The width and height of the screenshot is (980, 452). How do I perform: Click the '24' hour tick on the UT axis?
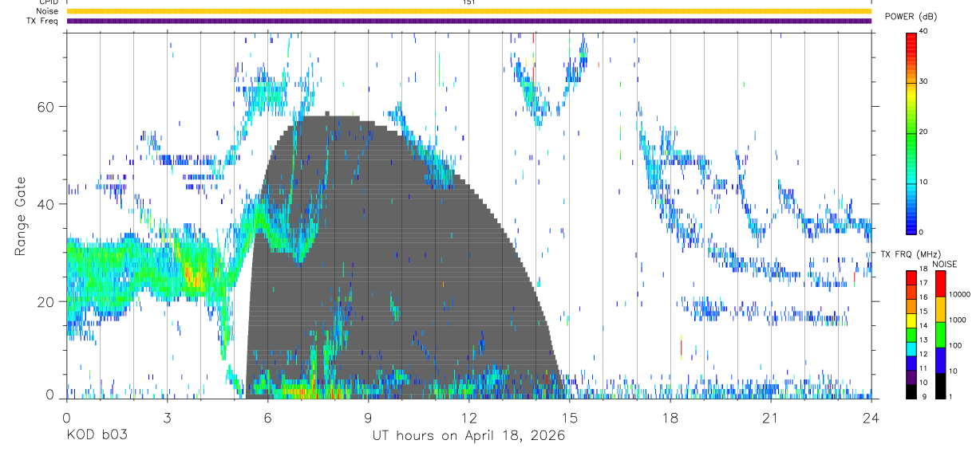871,417
